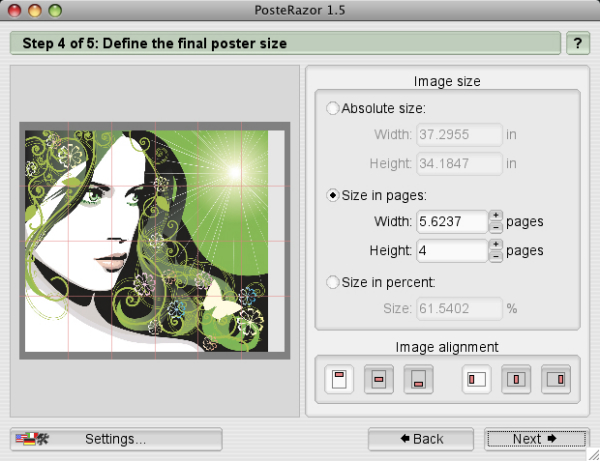Open the Settings... dialog
Image resolution: width=600 pixels, height=461 pixels.
coord(116,439)
